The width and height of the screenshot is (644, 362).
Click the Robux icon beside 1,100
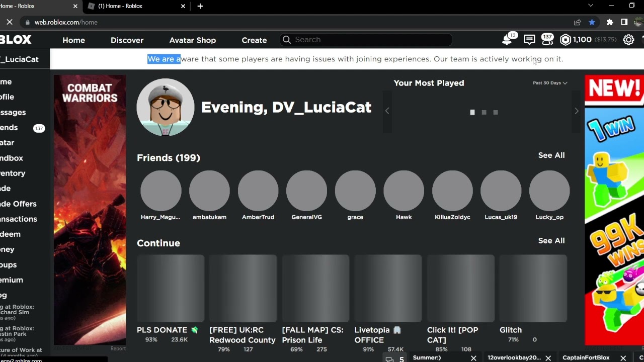pos(566,40)
